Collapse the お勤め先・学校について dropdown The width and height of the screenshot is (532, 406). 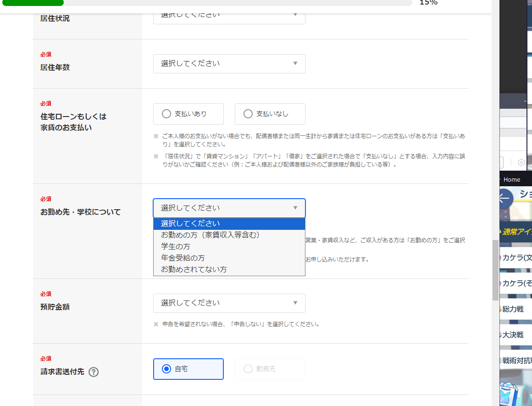(229, 208)
